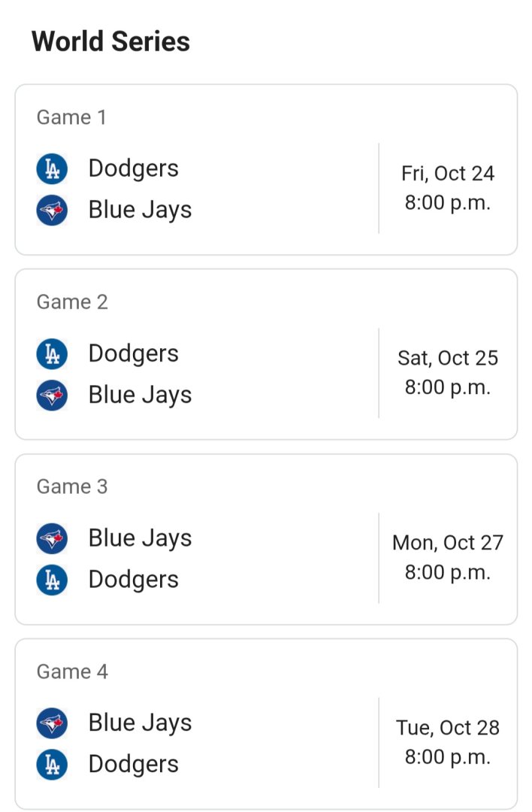
Task: Click Dodgers logo in Game 1
Action: pos(52,168)
